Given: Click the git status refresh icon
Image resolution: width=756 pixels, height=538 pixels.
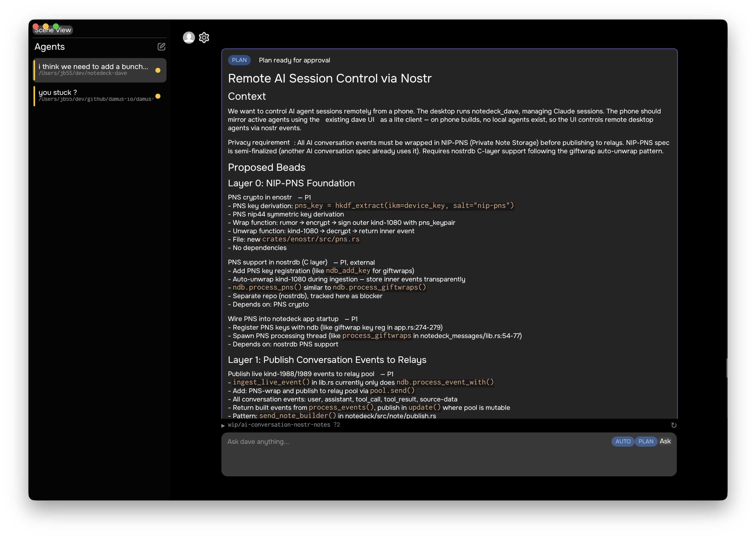Looking at the screenshot, I should [673, 425].
